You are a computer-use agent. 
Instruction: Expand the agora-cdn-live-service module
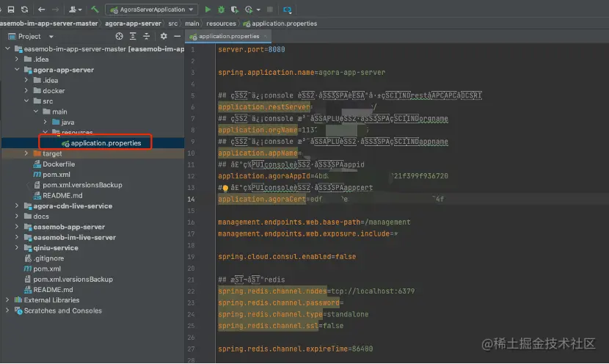17,206
